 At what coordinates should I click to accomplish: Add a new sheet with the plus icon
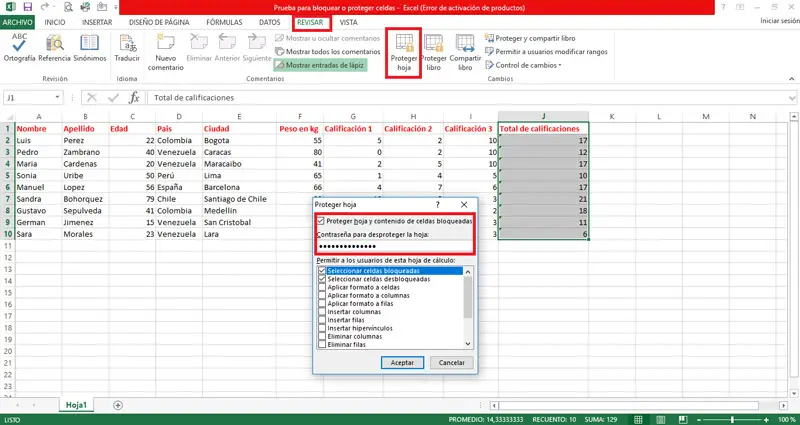[x=118, y=405]
